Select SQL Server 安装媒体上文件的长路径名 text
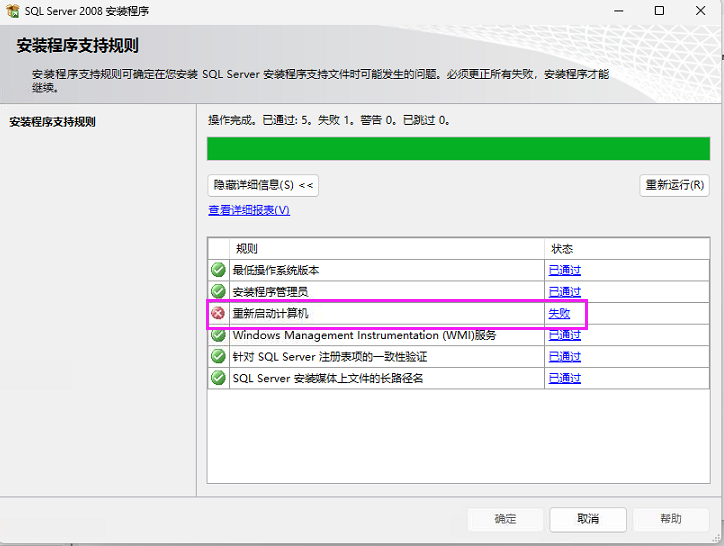Viewport: 724px width, 546px height. [x=328, y=378]
